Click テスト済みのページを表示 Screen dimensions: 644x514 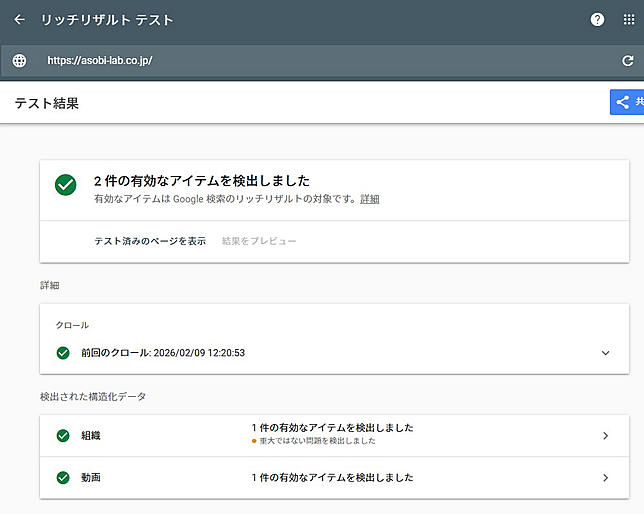(x=150, y=241)
